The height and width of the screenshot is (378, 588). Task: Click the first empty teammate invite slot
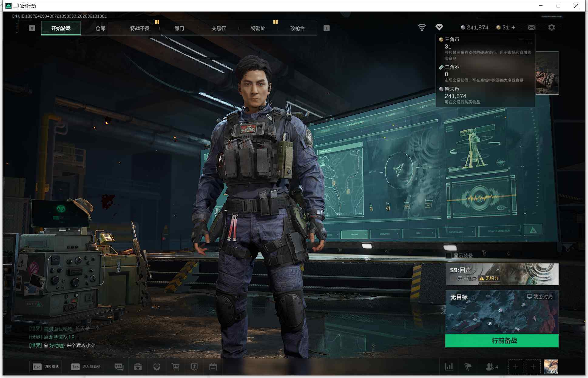pyautogui.click(x=515, y=367)
